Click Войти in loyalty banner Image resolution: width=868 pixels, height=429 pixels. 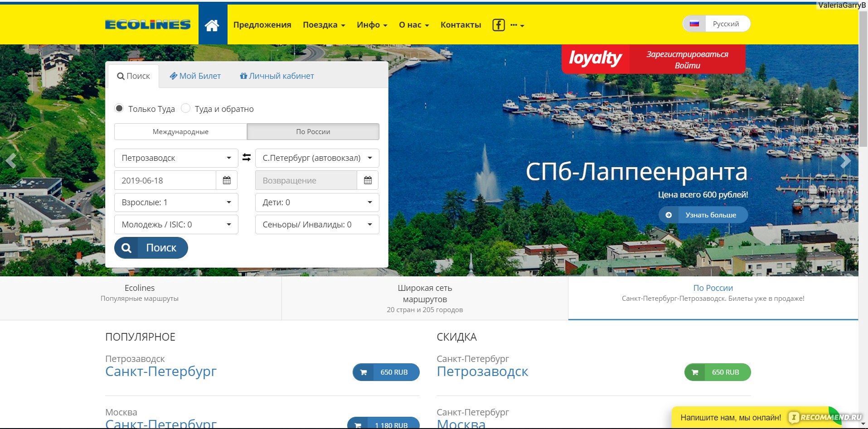(x=687, y=66)
